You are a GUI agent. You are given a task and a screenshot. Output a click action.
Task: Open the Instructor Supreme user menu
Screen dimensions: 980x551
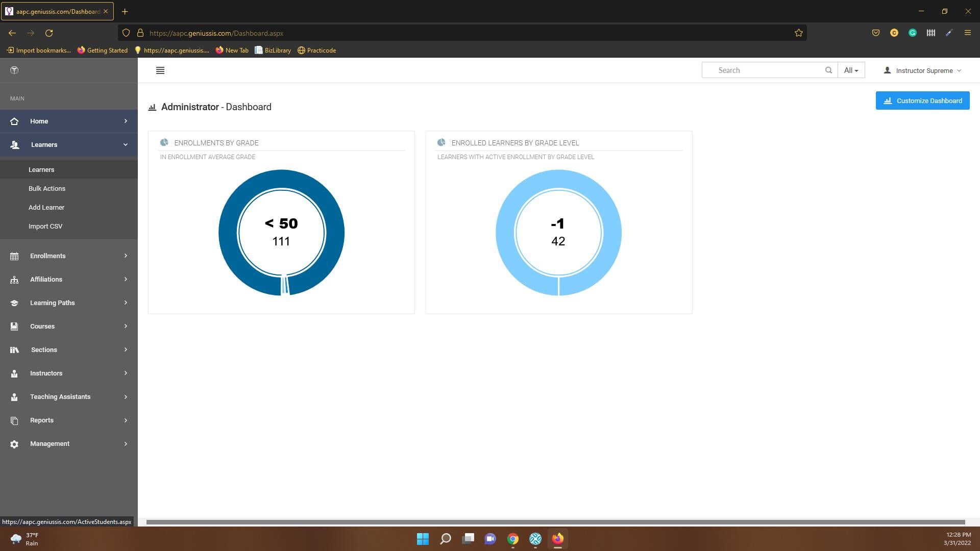coord(923,70)
